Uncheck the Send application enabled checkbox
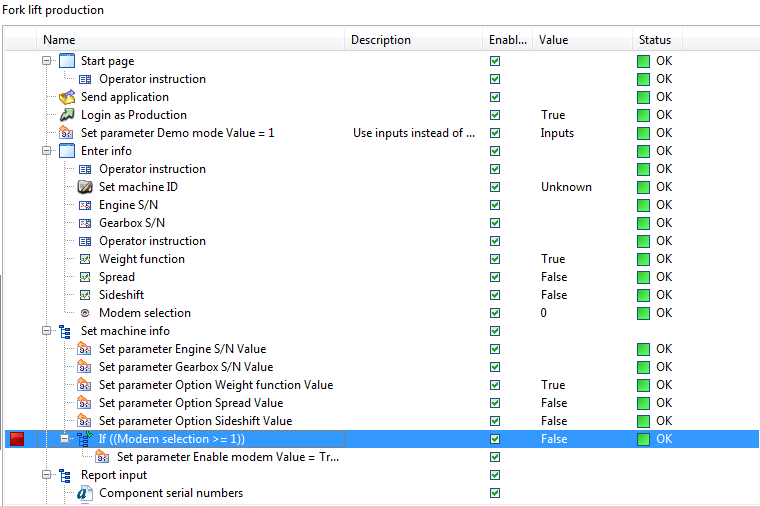The height and width of the screenshot is (506, 760). (x=495, y=97)
